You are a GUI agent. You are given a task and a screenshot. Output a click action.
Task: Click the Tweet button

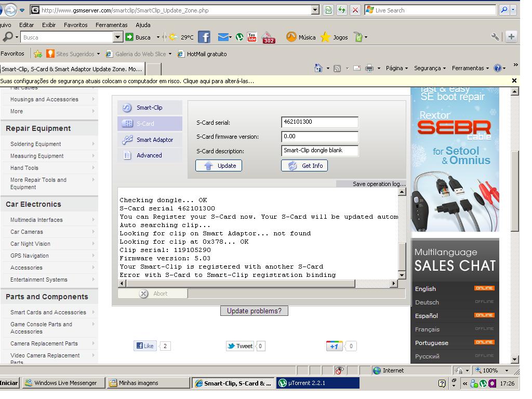(x=240, y=345)
